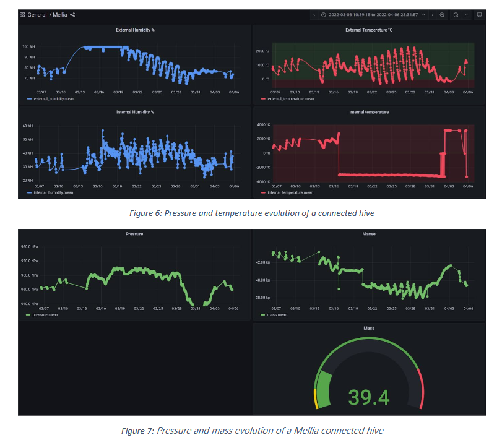The height and width of the screenshot is (448, 502).
Task: Click the Masse panel title
Action: (369, 234)
